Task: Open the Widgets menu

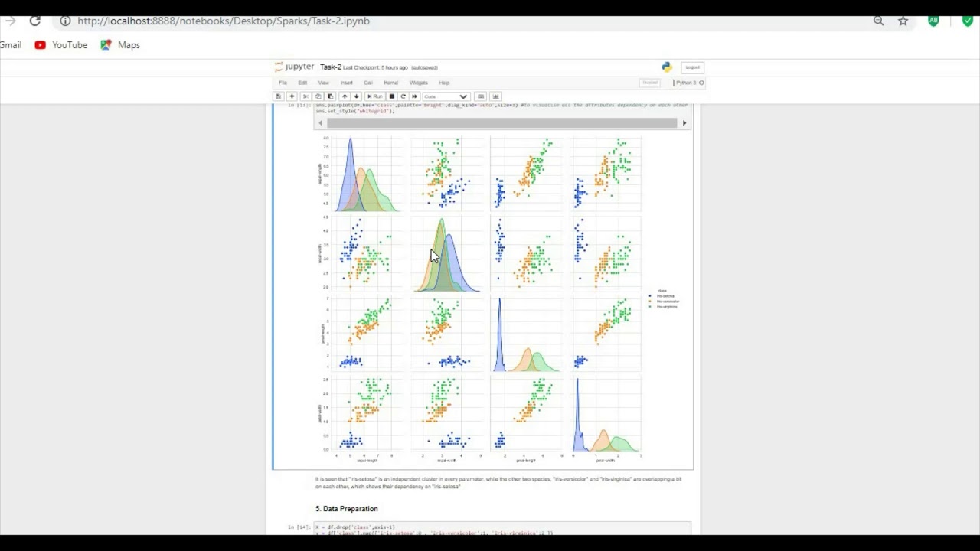Action: [x=418, y=83]
